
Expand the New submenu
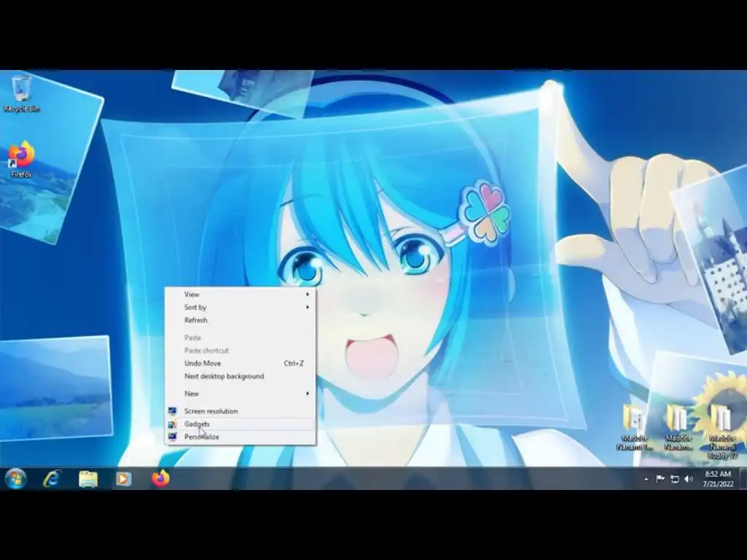(240, 393)
